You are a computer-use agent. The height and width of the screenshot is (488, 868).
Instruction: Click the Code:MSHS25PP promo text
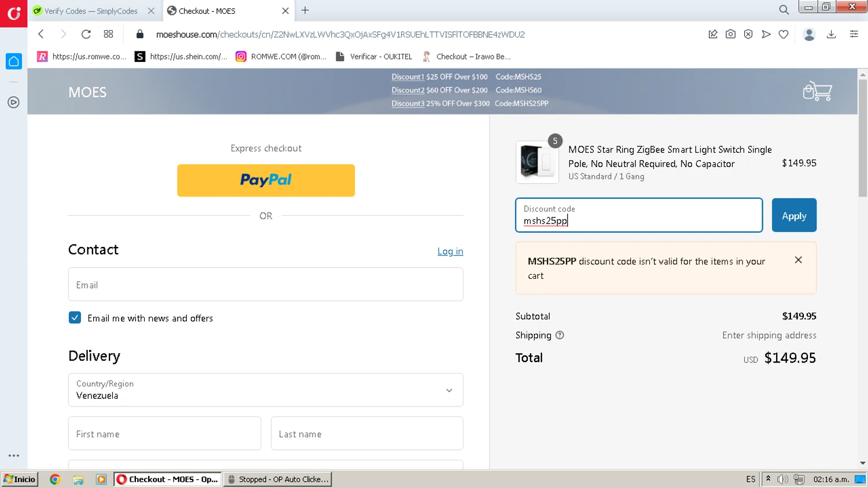(521, 103)
